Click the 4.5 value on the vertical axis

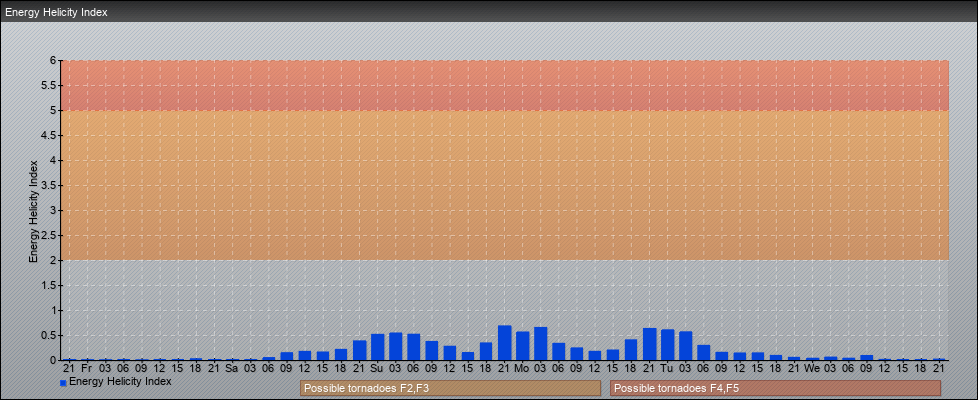point(50,135)
